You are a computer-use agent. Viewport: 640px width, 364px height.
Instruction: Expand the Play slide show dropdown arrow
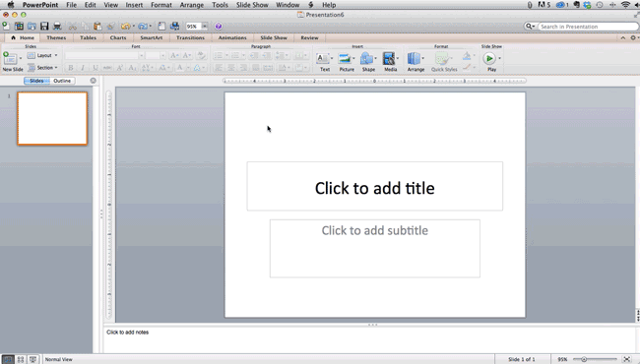pyautogui.click(x=499, y=58)
